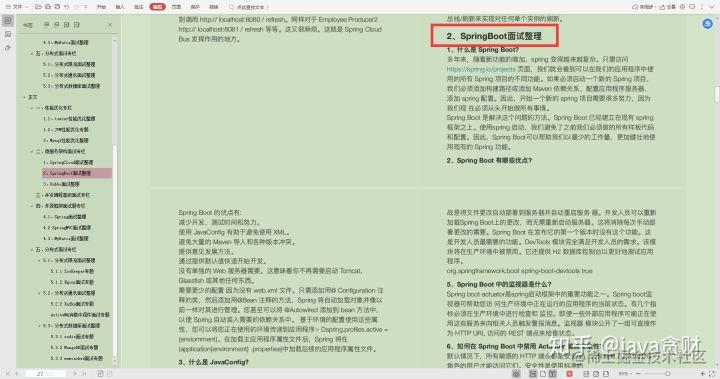Click the open file folder icon
The width and height of the screenshot is (720, 379).
[38, 7]
